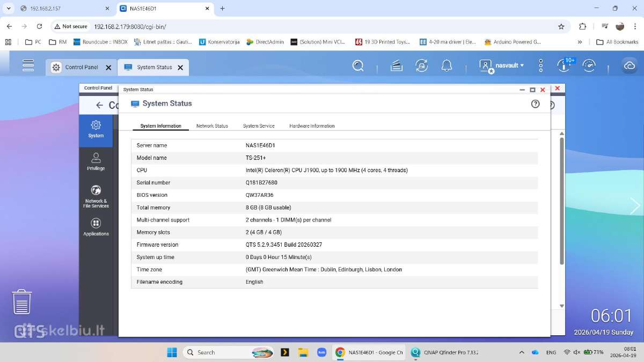Go back in the Control Panel window
Viewport: 644px width, 362px height.
99,106
